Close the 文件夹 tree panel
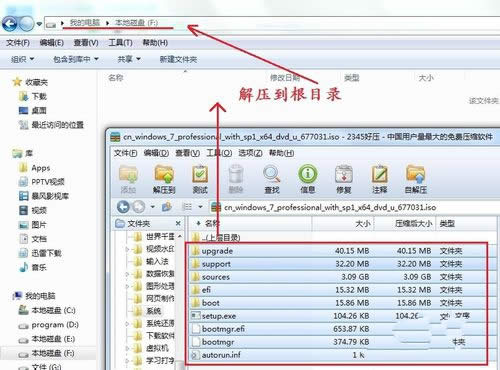The image size is (500, 370). [x=178, y=223]
